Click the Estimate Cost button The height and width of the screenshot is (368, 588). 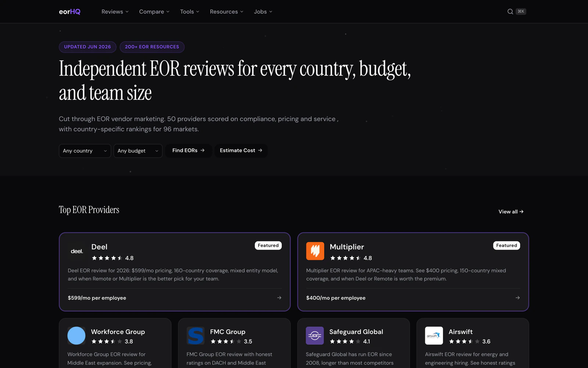point(241,151)
